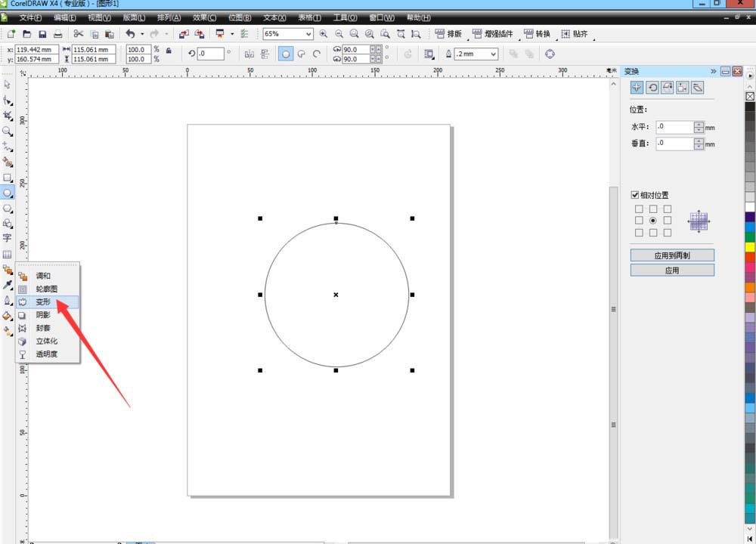Toggle the Relative position checkbox
This screenshot has height=544, width=756.
[635, 195]
